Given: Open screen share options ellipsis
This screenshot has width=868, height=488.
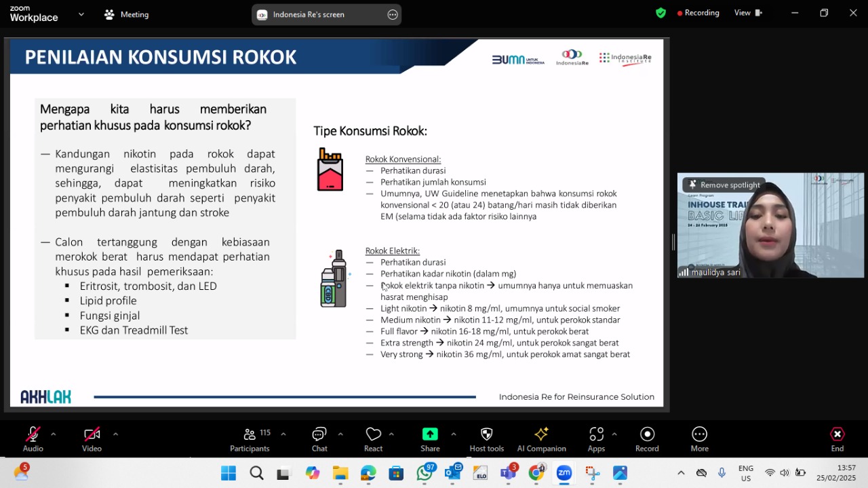Looking at the screenshot, I should (393, 14).
